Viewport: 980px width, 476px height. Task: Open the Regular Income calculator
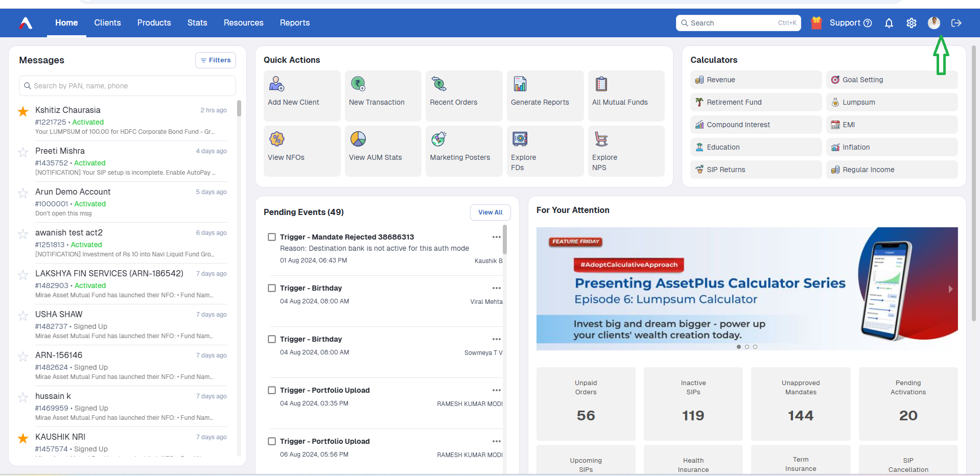(892, 170)
